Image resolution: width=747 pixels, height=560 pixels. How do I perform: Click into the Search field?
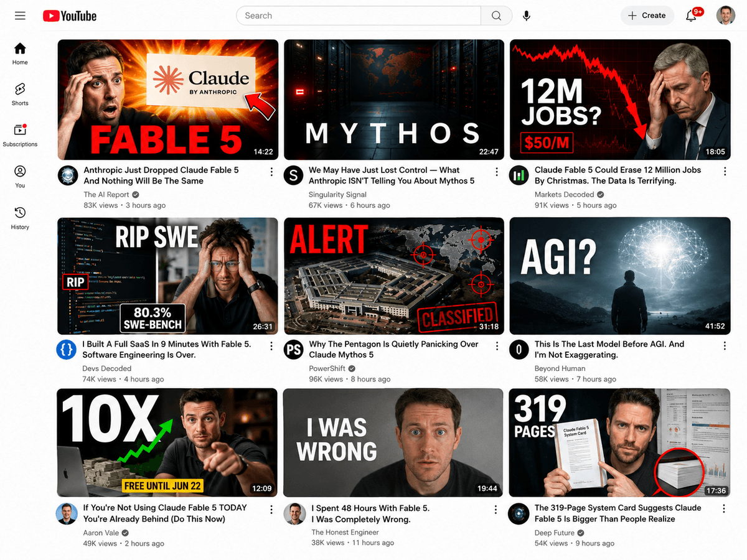(359, 16)
